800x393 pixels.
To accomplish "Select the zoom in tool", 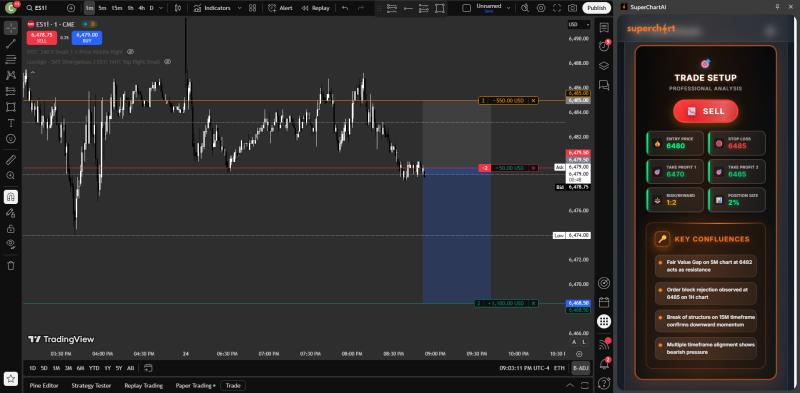I will [x=11, y=176].
